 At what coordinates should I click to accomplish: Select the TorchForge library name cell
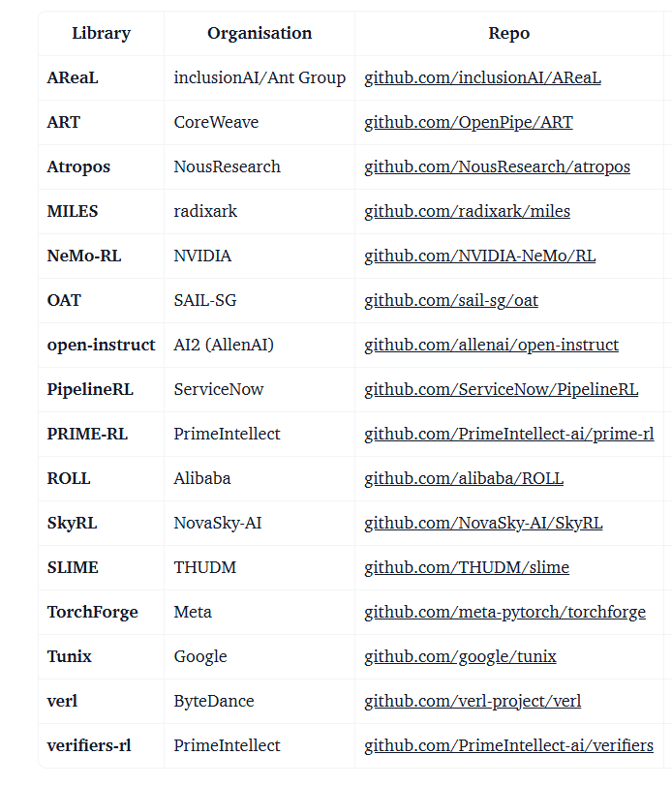(93, 613)
